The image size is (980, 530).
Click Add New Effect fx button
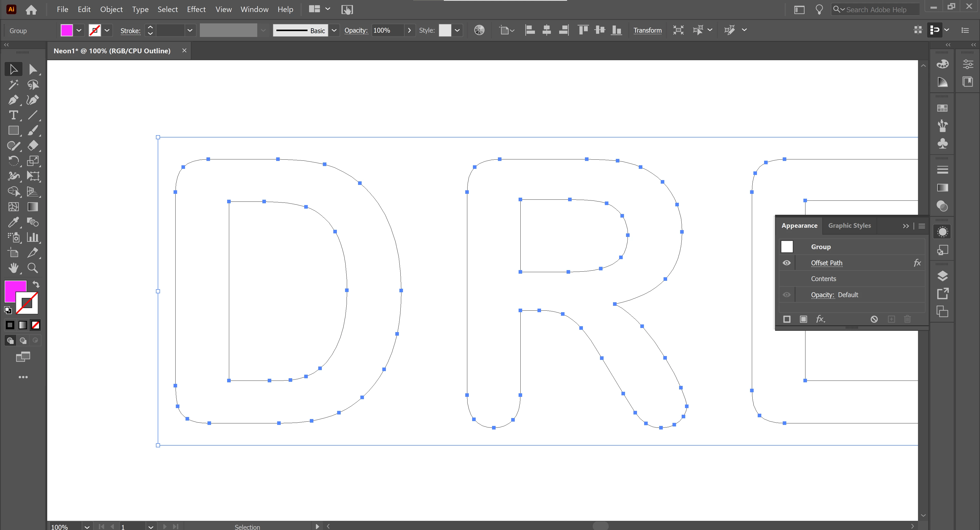(x=820, y=319)
